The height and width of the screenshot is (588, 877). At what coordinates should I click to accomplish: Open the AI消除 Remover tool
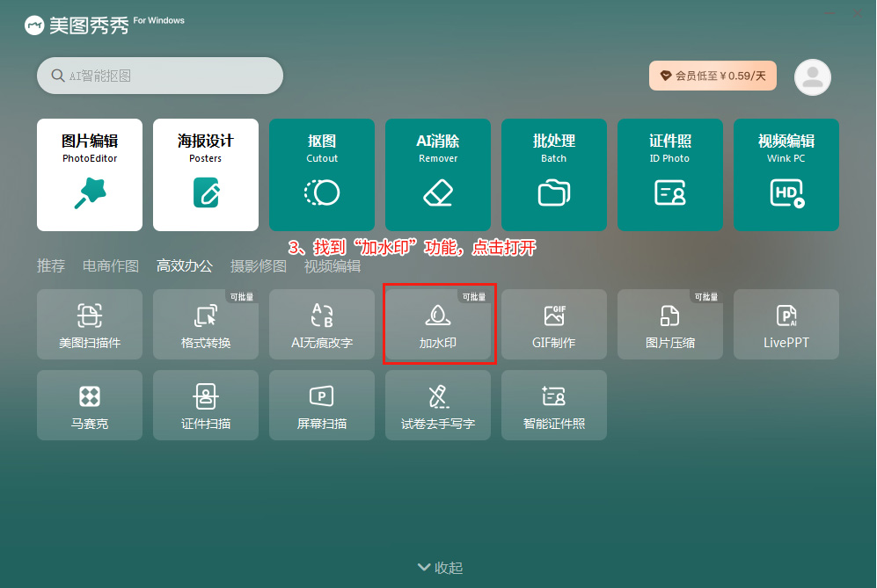438,174
